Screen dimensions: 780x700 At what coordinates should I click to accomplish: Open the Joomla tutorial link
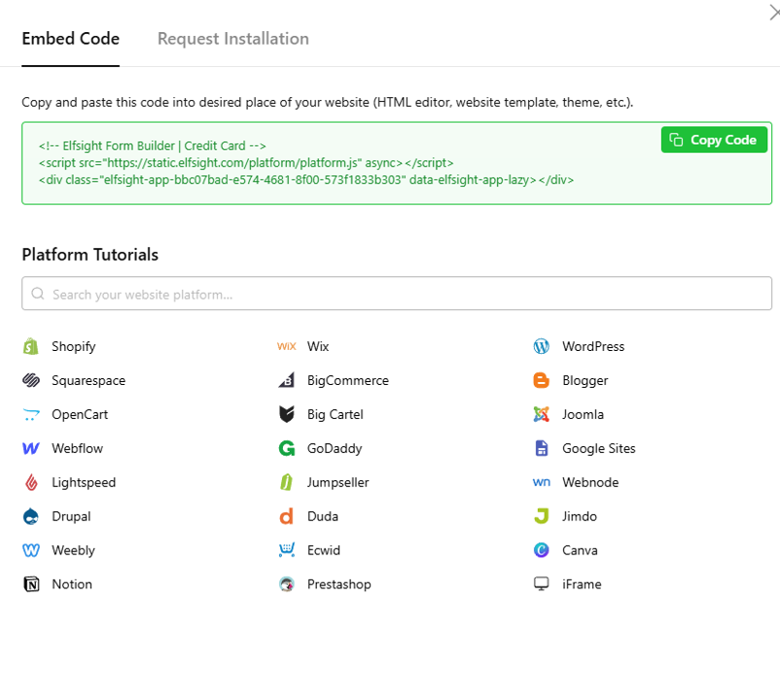583,414
